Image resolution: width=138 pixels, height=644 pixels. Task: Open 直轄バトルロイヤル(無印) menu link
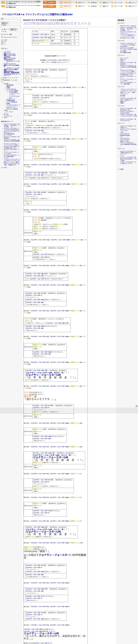pos(11,70)
